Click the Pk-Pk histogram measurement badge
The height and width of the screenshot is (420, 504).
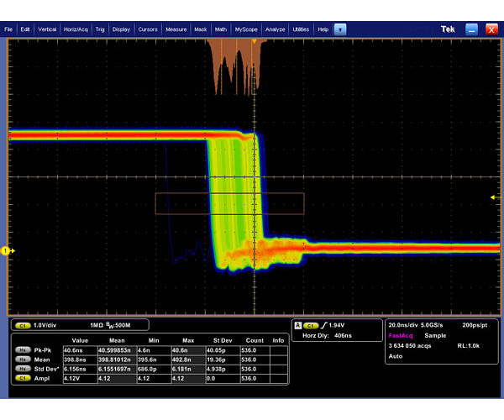tap(23, 350)
